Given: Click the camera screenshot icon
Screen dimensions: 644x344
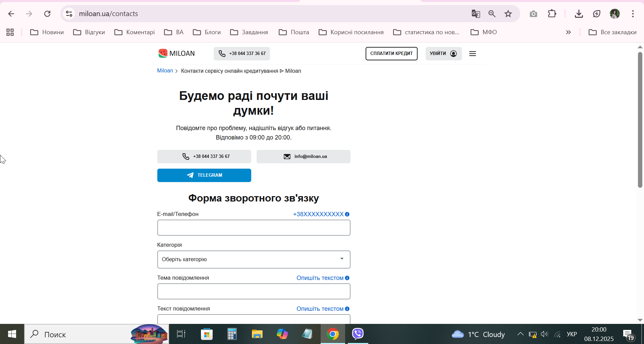Looking at the screenshot, I should [533, 14].
